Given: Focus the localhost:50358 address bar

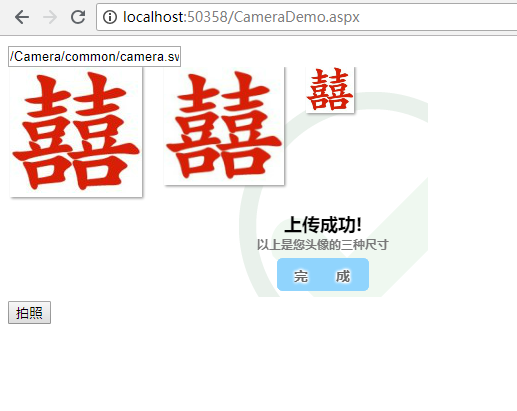Looking at the screenshot, I should (x=307, y=17).
